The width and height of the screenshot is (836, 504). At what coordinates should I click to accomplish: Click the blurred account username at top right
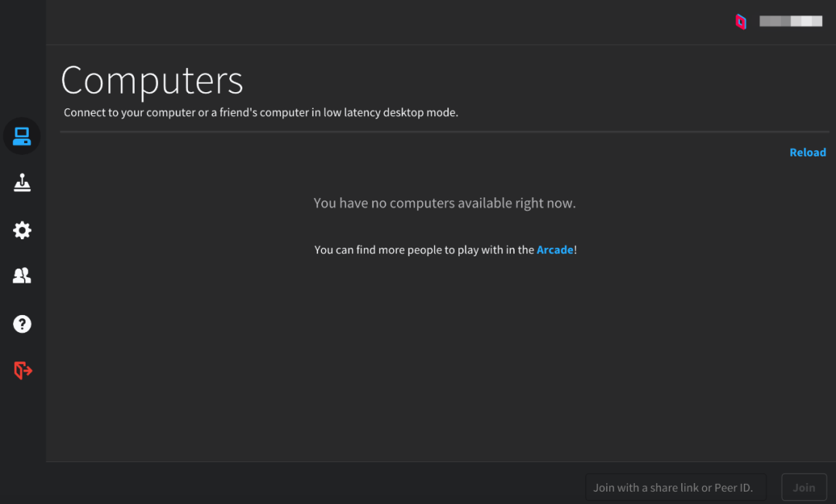tap(790, 22)
